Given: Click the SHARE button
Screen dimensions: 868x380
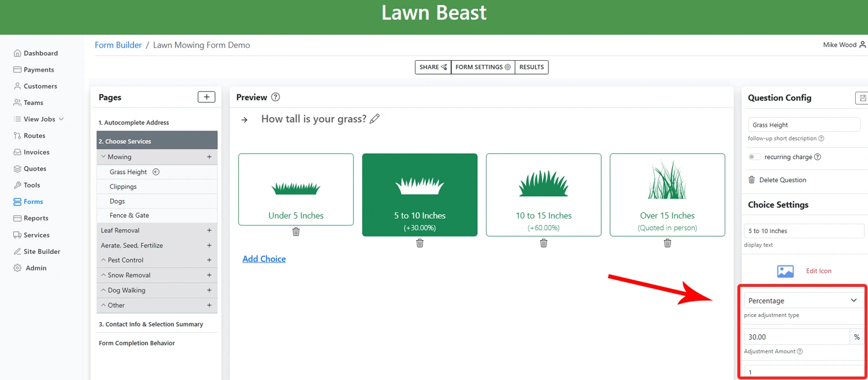Looking at the screenshot, I should pos(433,67).
